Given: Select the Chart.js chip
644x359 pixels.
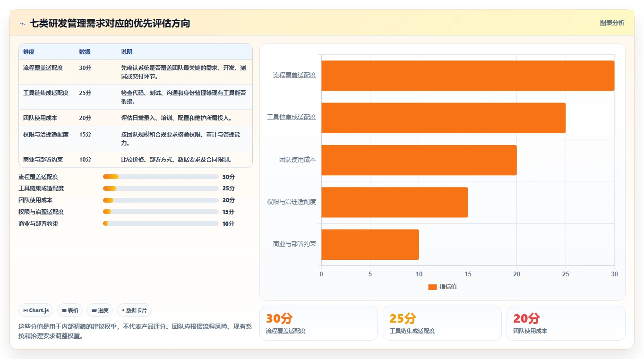Looking at the screenshot, I should [36, 310].
